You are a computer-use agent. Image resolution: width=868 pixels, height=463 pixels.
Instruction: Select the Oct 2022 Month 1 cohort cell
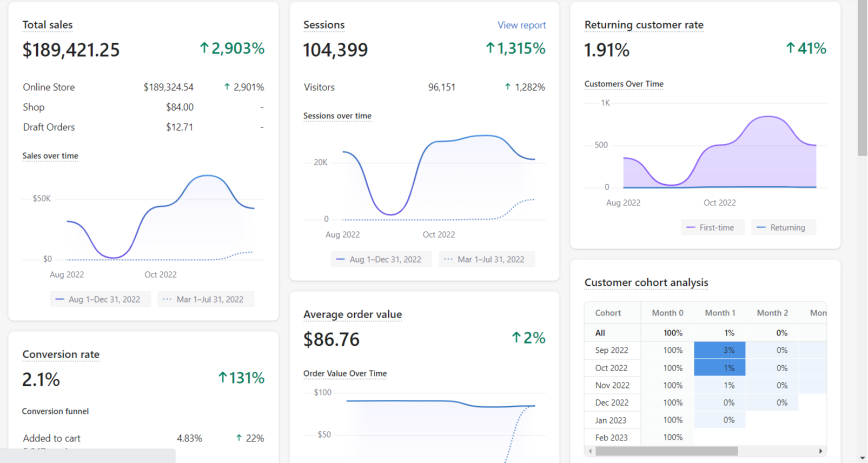tap(720, 368)
